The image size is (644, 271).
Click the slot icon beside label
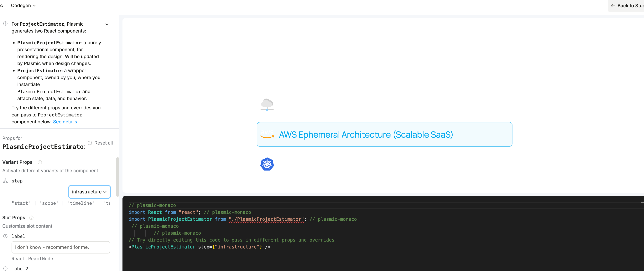5,236
